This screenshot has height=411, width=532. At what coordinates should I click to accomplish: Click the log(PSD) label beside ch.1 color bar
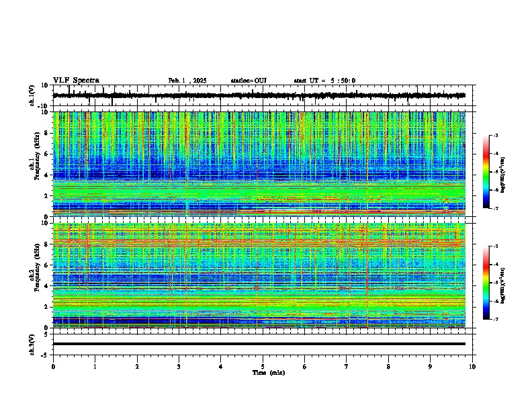(x=502, y=175)
